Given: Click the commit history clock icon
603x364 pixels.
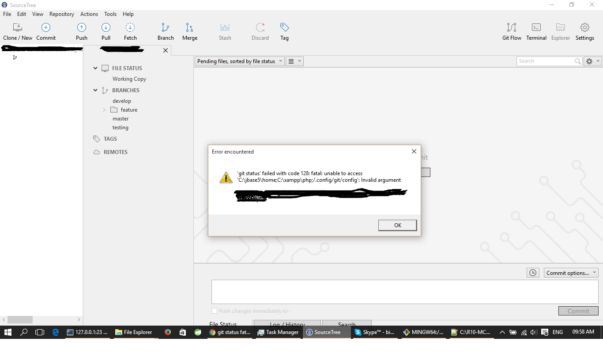Looking at the screenshot, I should tap(533, 273).
